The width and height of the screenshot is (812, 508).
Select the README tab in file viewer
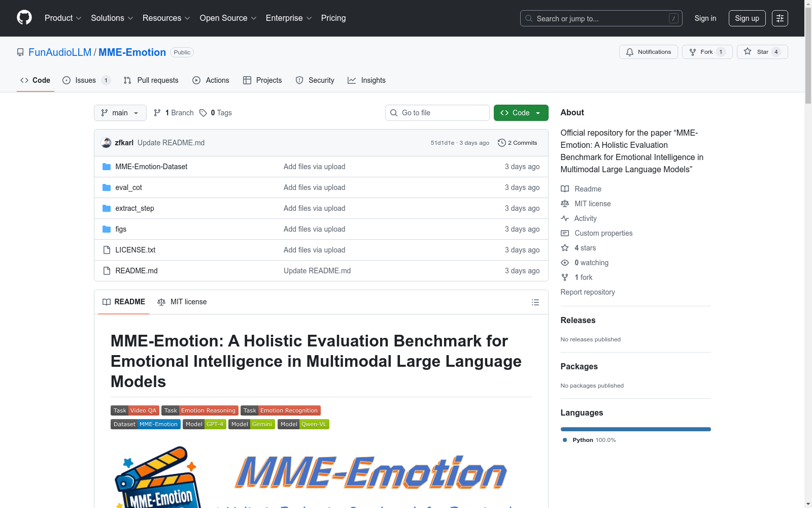[x=124, y=302]
